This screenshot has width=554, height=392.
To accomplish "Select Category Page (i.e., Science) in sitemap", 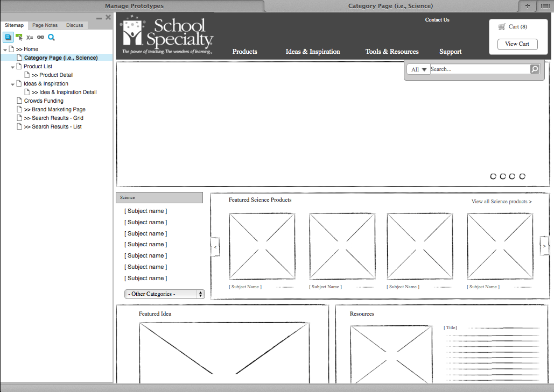I will (61, 58).
